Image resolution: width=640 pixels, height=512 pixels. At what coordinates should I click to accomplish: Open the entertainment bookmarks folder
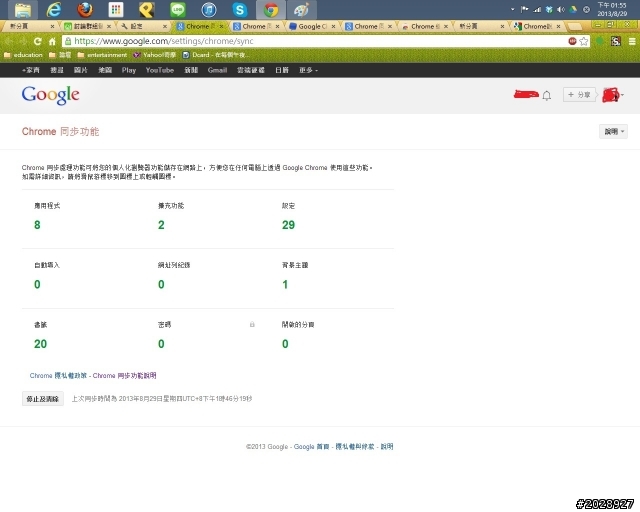(x=102, y=55)
